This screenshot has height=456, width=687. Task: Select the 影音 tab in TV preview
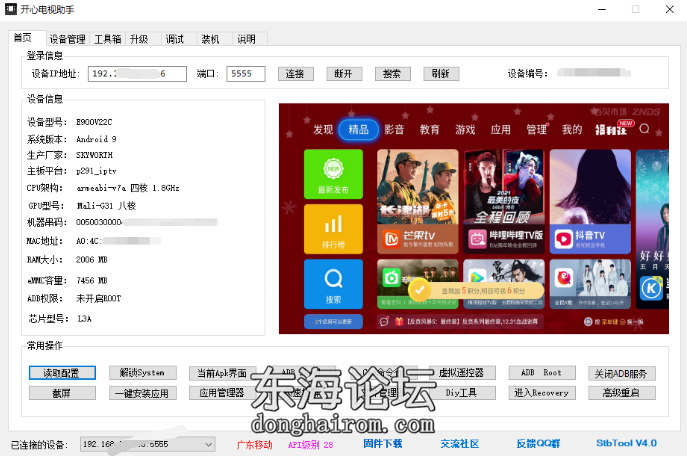394,130
